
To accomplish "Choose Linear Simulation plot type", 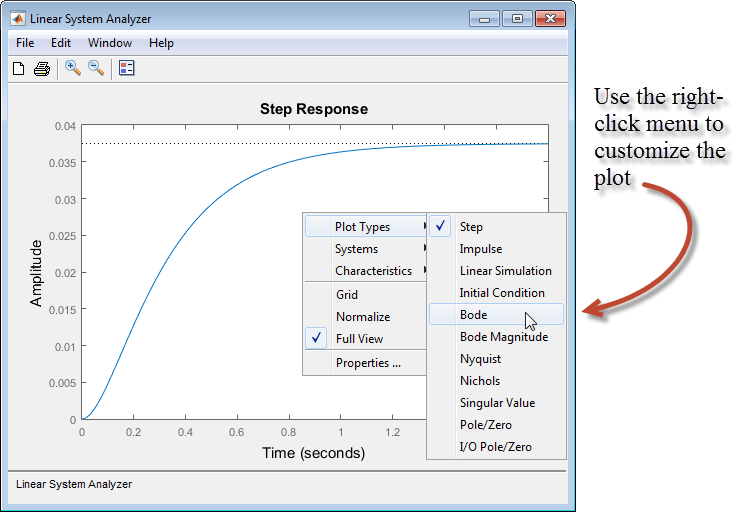I will pyautogui.click(x=496, y=270).
